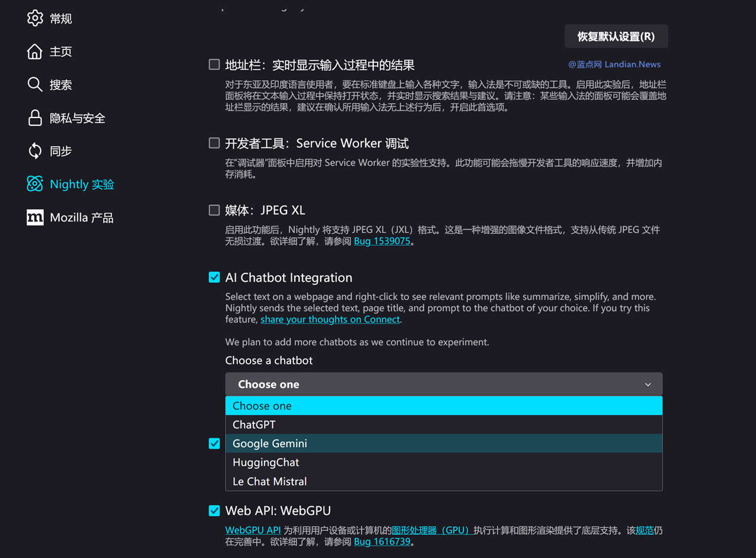Select HuggingChat from the chatbot list
The height and width of the screenshot is (558, 756).
(x=444, y=462)
